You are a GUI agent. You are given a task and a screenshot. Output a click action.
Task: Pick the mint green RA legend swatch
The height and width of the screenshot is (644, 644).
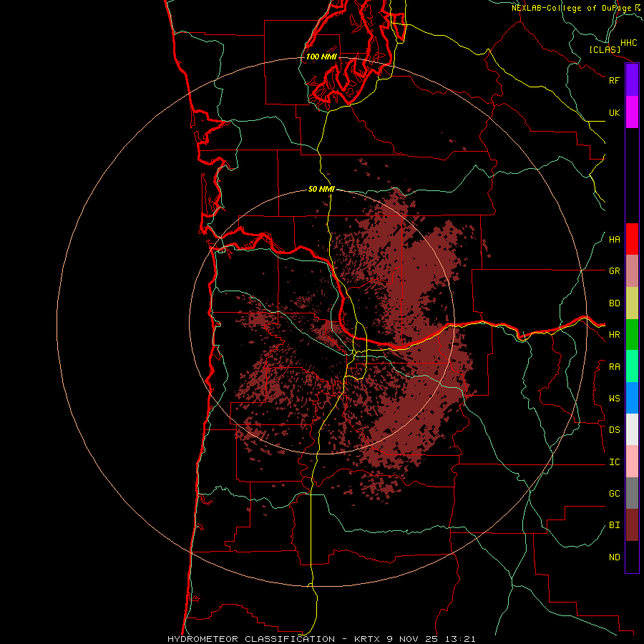pos(632,366)
